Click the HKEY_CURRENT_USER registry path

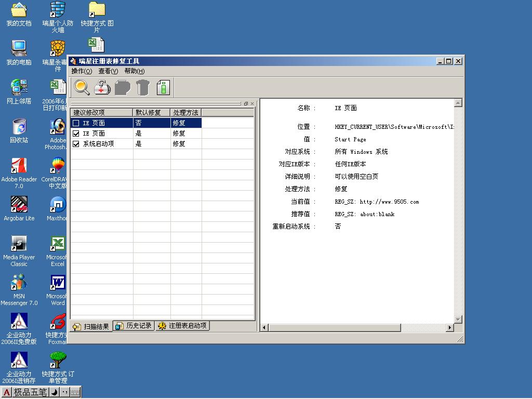click(x=394, y=127)
